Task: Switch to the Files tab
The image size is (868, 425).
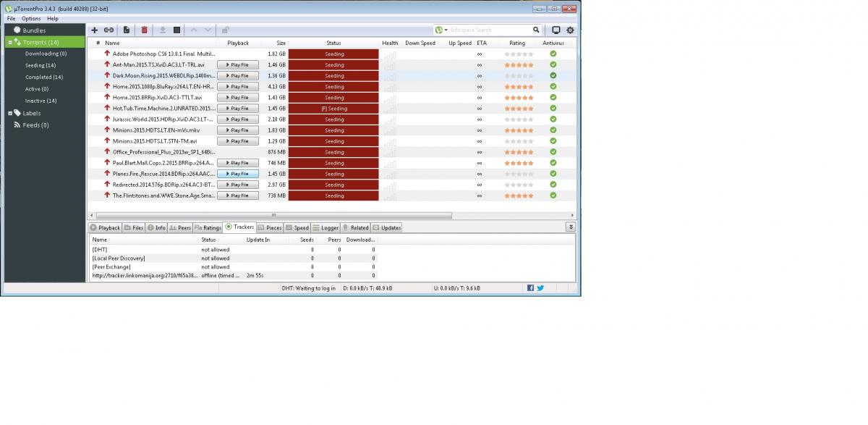Action: pos(134,227)
